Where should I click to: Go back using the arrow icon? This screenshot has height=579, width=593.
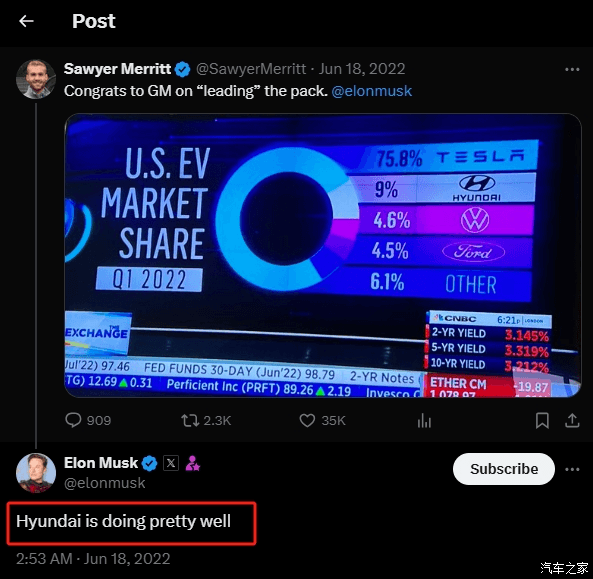[x=26, y=21]
